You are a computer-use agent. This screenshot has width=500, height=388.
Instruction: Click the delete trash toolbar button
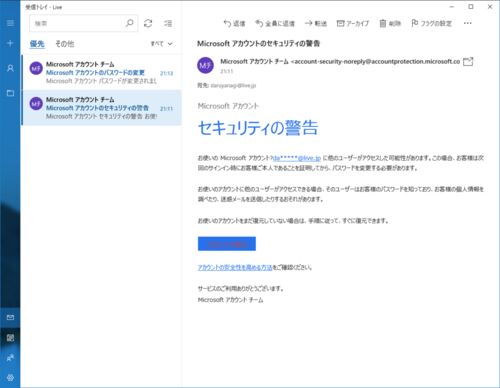click(390, 23)
